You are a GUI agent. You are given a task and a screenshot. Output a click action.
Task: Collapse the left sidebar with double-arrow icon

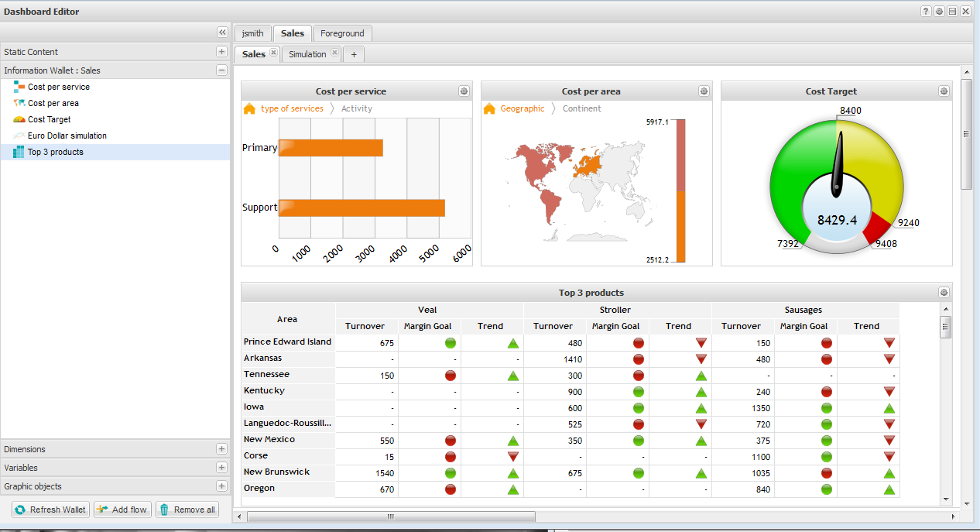222,33
